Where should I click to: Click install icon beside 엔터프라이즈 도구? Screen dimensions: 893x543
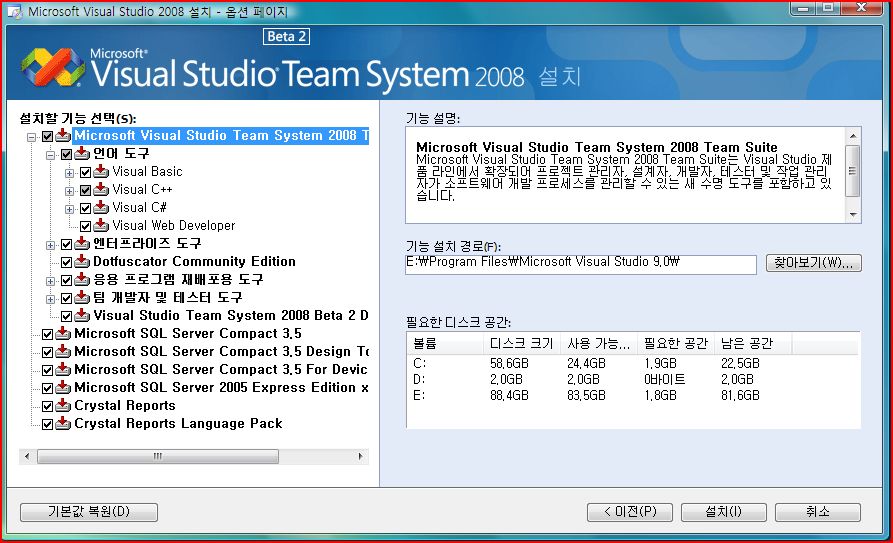(x=82, y=244)
